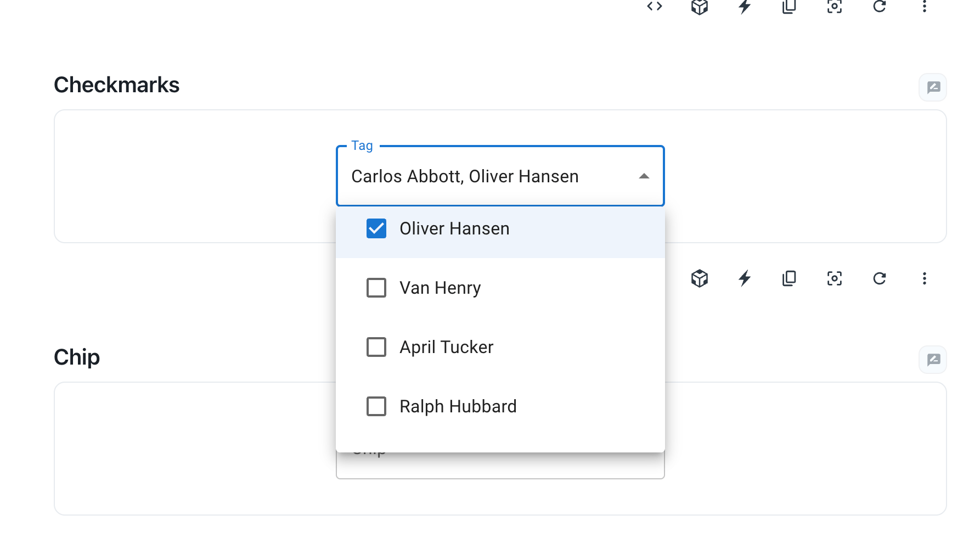Viewport: 980px width, 537px height.
Task: Open the Checkmarks demo in StackBlitz
Action: [745, 7]
